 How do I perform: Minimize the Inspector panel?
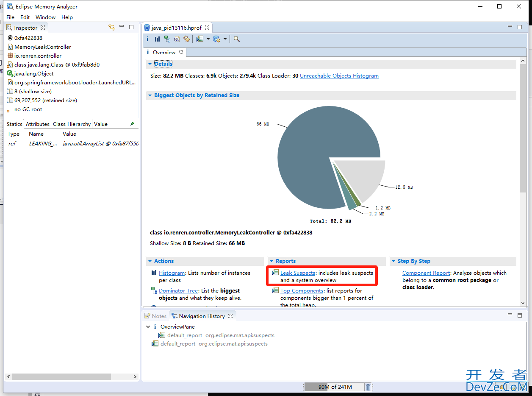pyautogui.click(x=122, y=27)
